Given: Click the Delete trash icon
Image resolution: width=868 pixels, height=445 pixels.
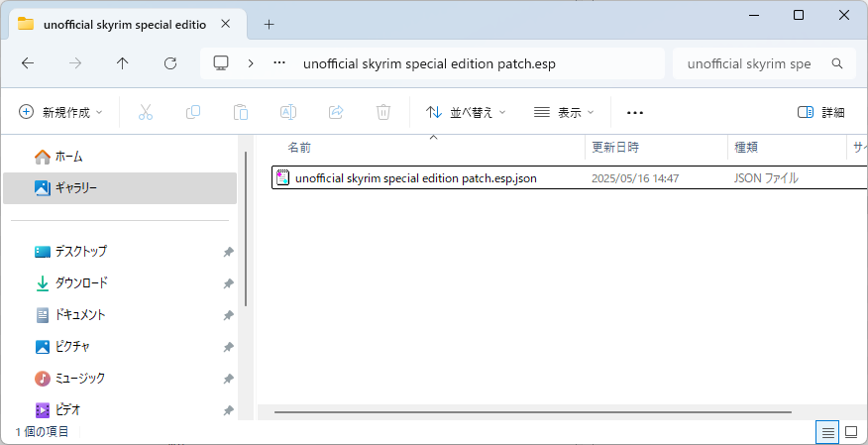Looking at the screenshot, I should coord(383,112).
